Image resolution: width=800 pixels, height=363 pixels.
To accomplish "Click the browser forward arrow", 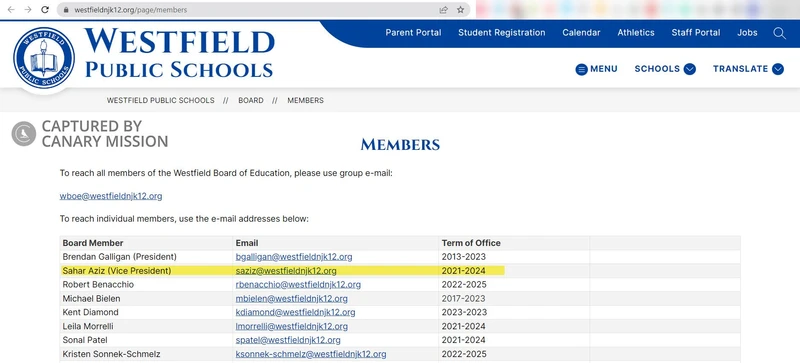I will (28, 10).
